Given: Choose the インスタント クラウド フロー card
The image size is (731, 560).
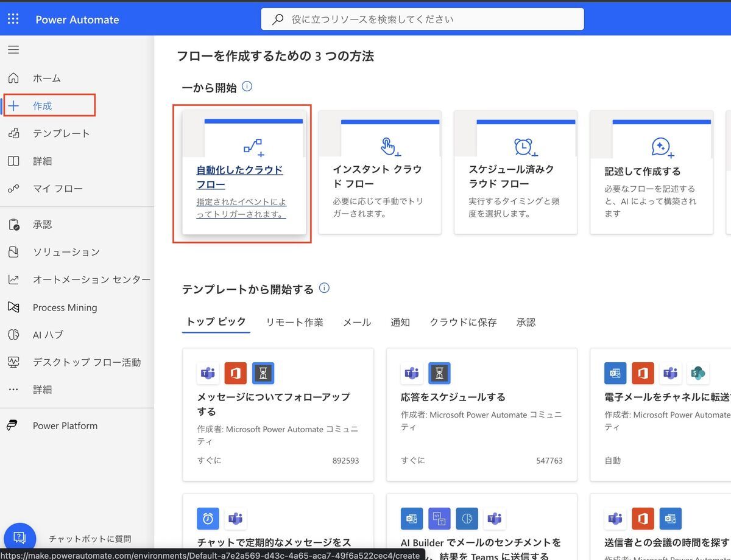Looking at the screenshot, I should (380, 172).
